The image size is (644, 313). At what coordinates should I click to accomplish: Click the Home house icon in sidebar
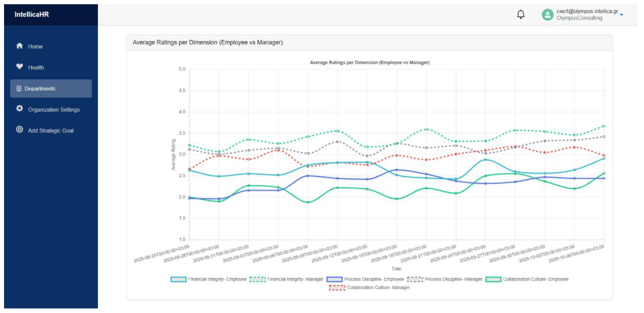[20, 46]
